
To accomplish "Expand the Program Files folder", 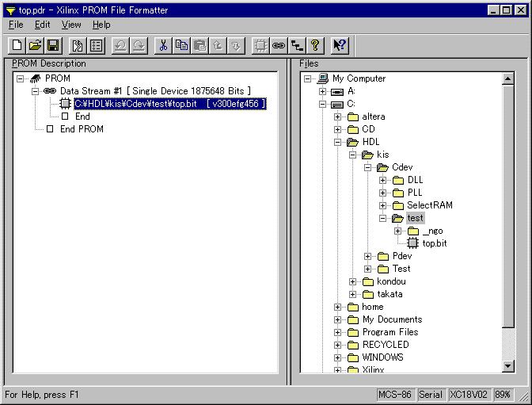I will click(337, 332).
